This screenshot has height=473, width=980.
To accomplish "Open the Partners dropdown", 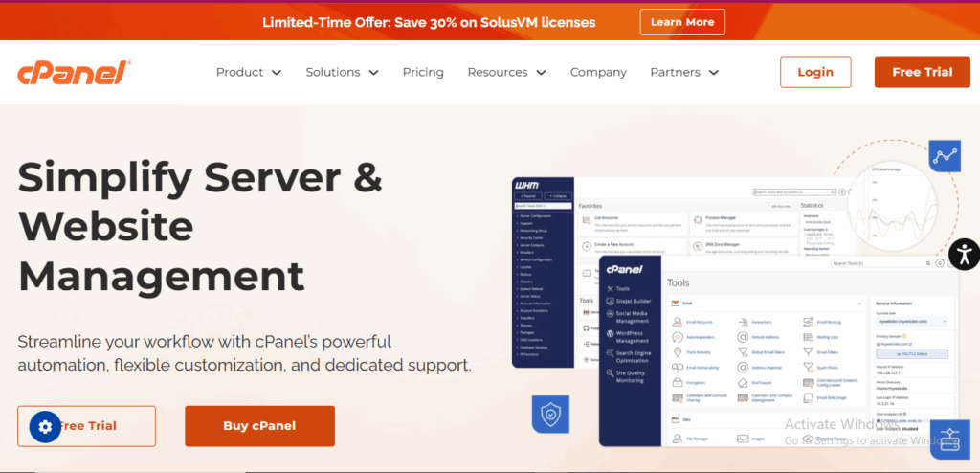I will click(x=684, y=72).
